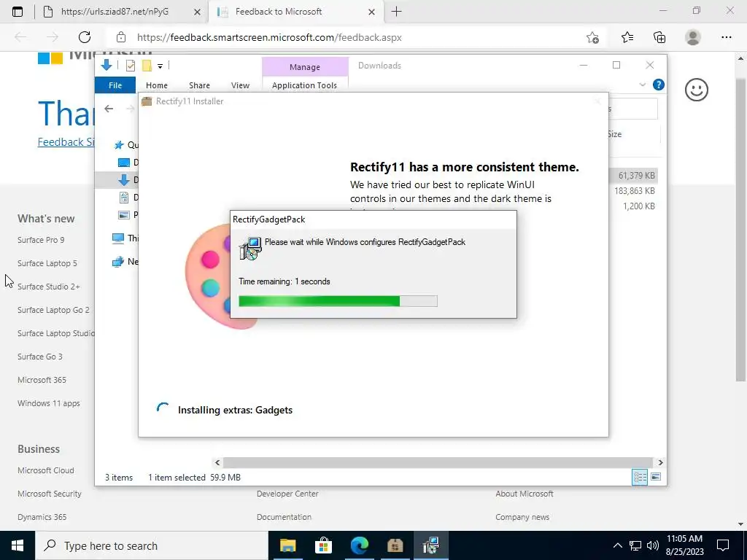Click the Edge page vertical scrollbar
The image size is (747, 560).
740,228
